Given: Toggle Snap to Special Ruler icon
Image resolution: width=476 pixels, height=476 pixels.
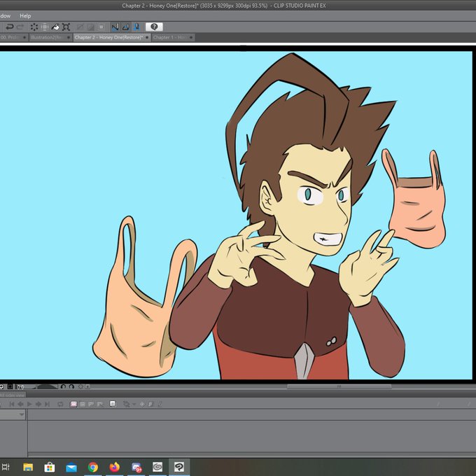Looking at the screenshot, I should pos(126,27).
